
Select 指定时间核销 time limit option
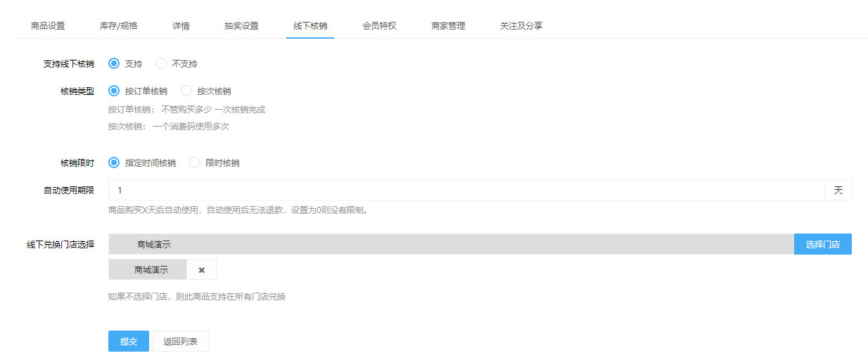[x=114, y=162]
